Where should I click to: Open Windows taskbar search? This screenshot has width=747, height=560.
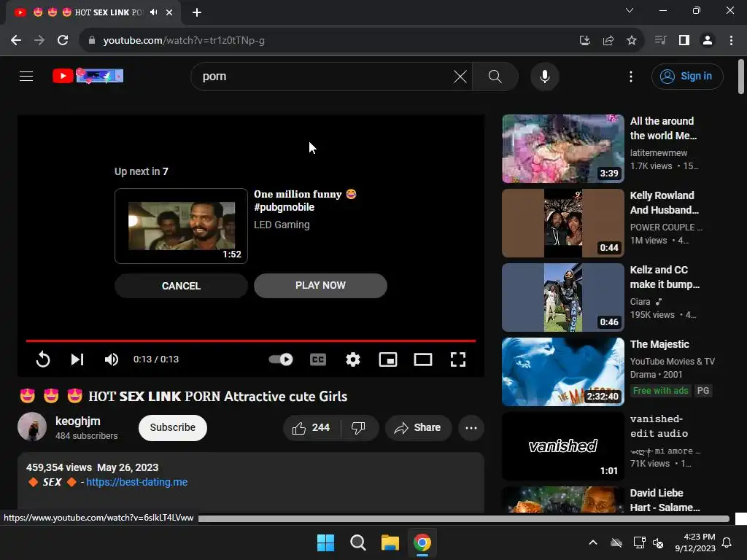point(357,542)
